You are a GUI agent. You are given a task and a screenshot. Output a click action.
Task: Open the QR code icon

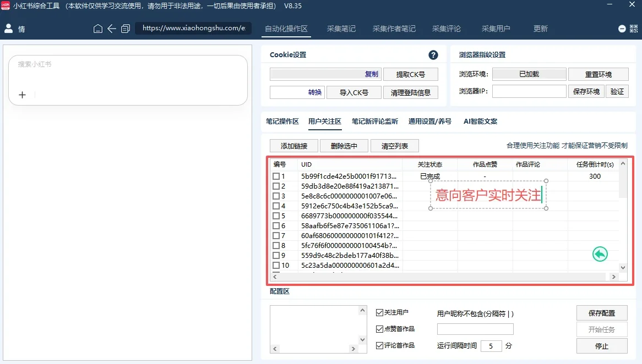[x=634, y=29]
